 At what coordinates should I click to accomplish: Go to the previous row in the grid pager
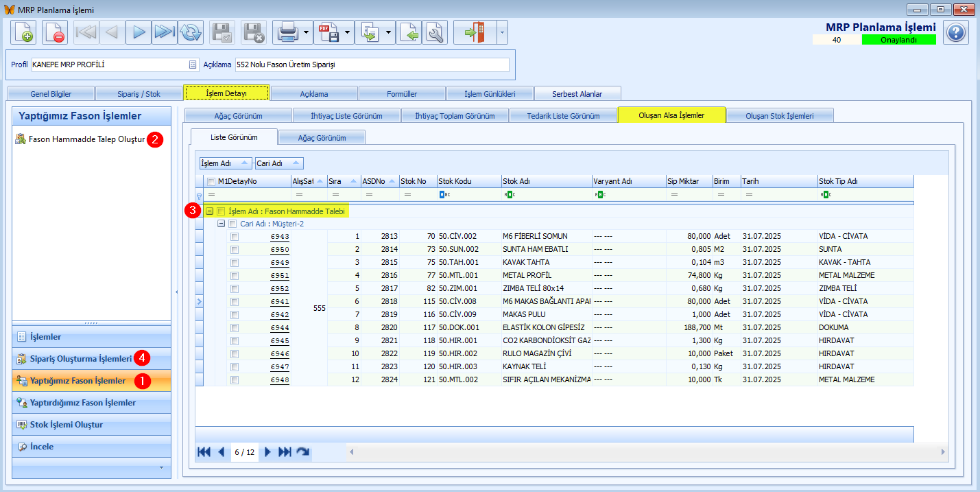point(222,452)
